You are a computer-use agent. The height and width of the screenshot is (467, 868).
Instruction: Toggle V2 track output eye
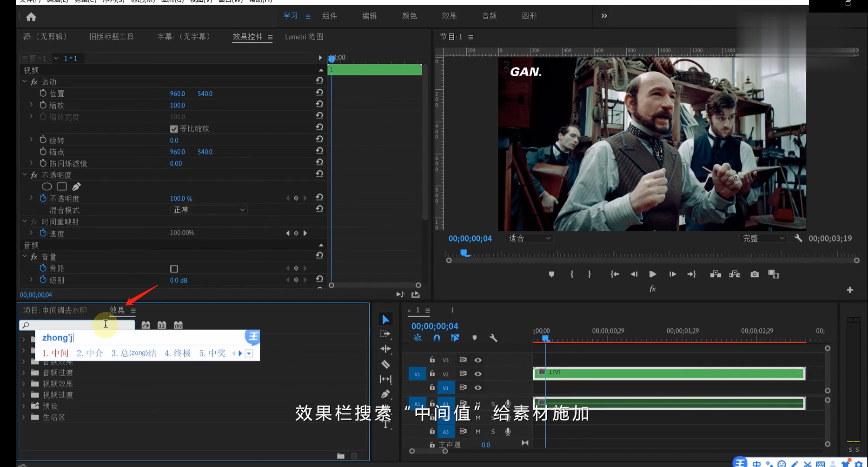point(477,374)
